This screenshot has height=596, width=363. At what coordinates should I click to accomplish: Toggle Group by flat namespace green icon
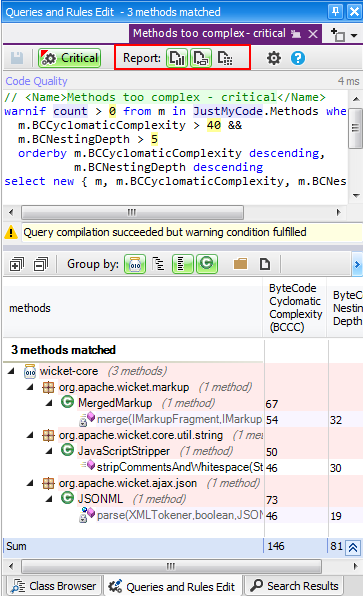pos(183,264)
